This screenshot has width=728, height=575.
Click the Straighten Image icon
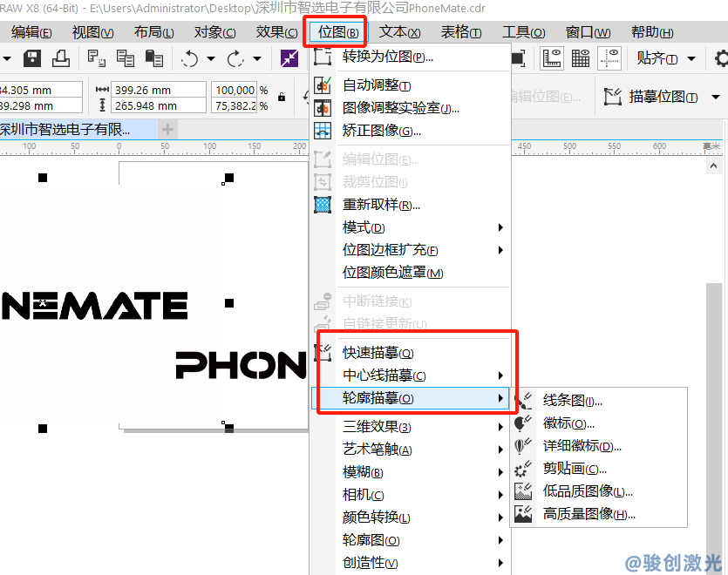click(x=323, y=131)
